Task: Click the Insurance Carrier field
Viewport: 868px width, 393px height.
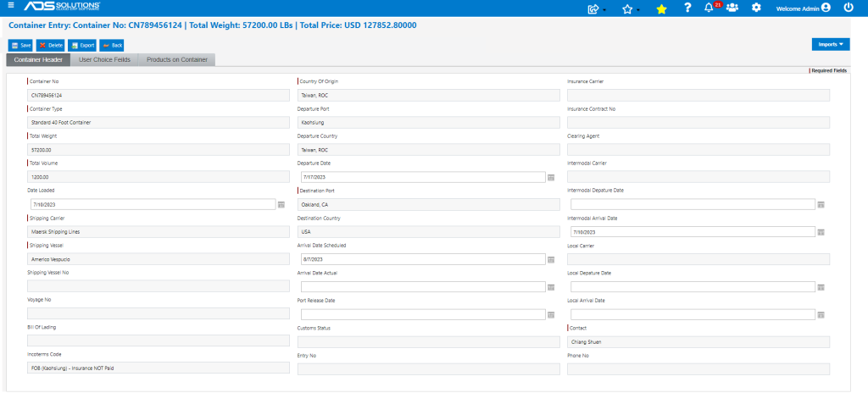Action: 698,95
